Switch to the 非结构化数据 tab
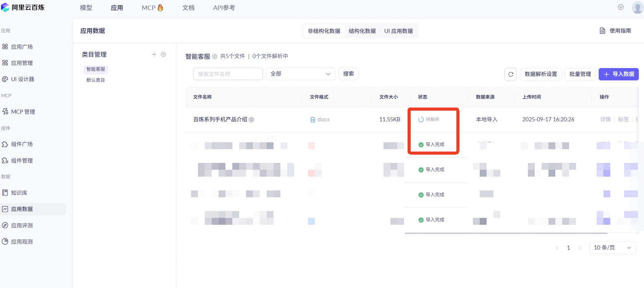644x288 pixels. 324,31
